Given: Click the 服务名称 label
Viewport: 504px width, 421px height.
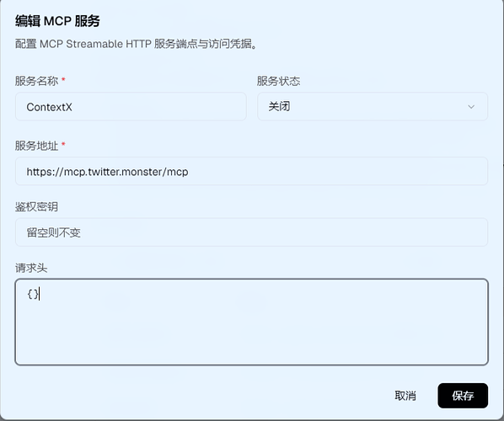Looking at the screenshot, I should tap(36, 81).
